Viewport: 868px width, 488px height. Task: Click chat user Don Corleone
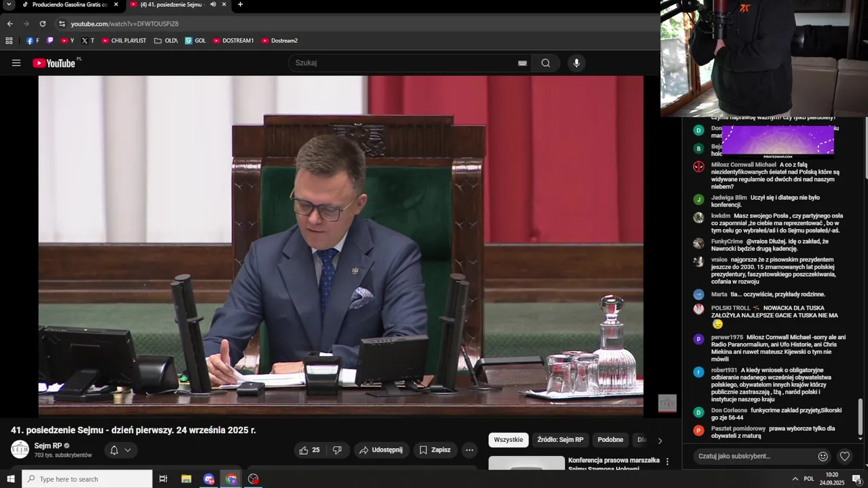coord(729,410)
